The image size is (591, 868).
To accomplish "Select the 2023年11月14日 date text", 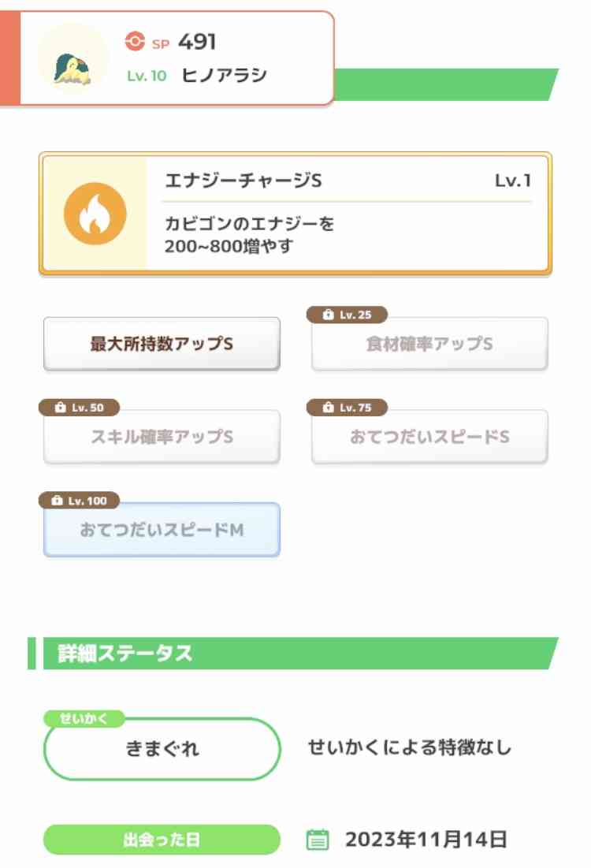I will pos(426,840).
